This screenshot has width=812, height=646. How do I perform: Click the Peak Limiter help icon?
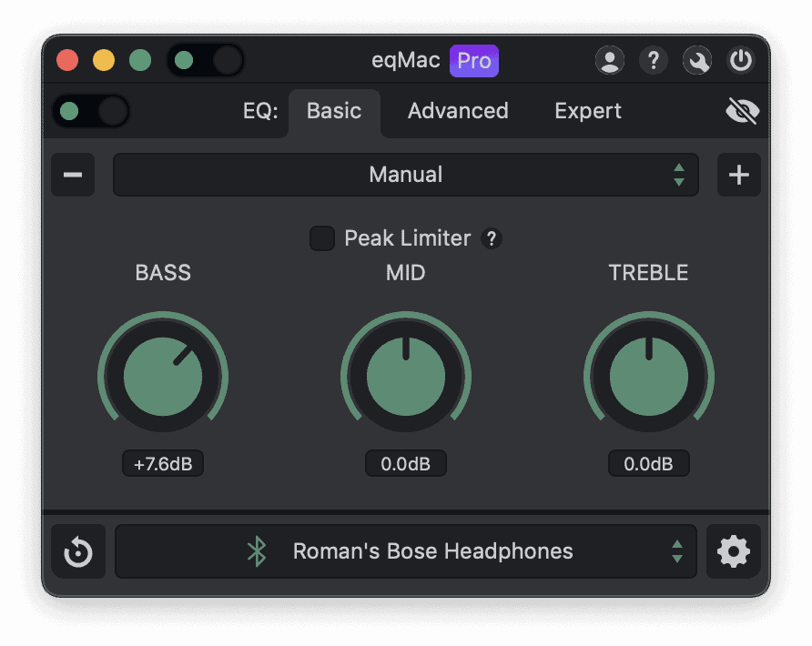(492, 239)
